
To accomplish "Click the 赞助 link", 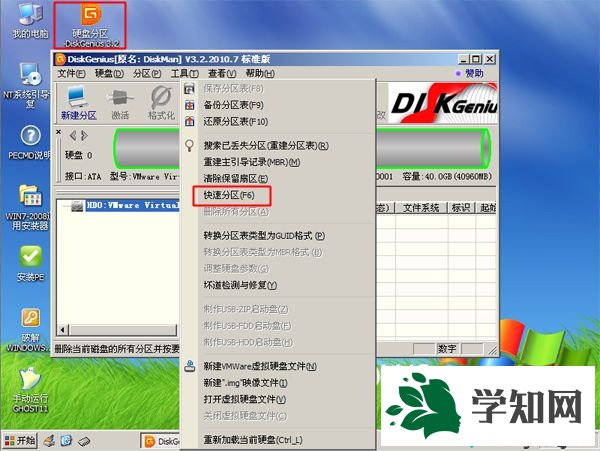I will [470, 73].
